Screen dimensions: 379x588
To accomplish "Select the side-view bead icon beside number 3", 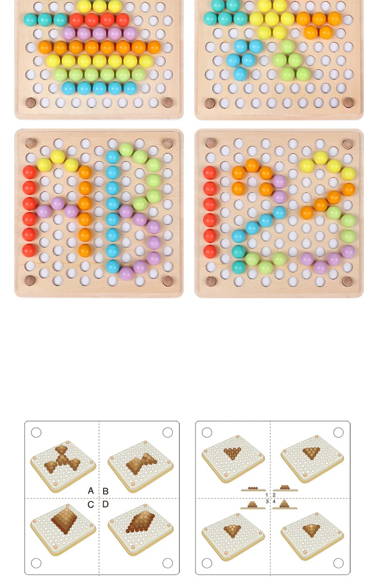I will [x=253, y=505].
